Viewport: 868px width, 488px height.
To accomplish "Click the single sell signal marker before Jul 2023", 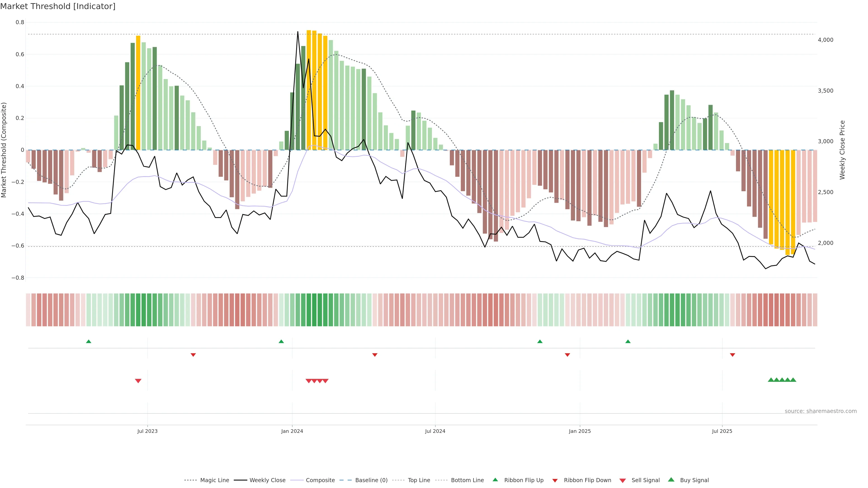I will 138,381.
